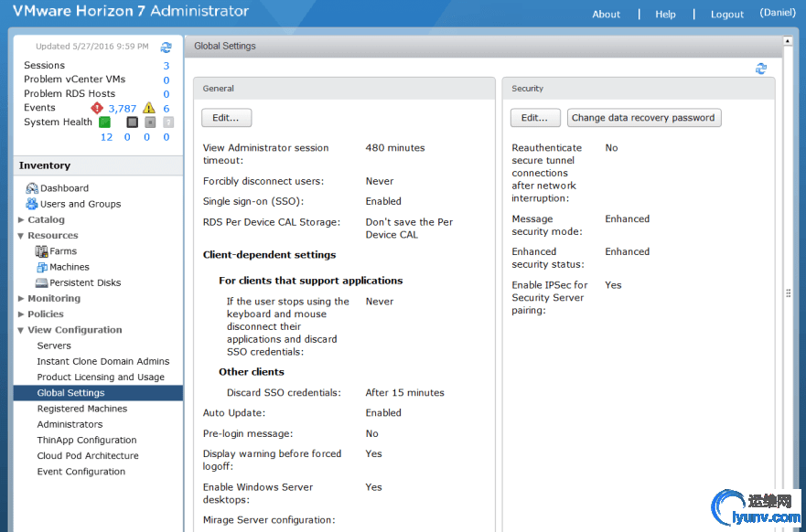Open the 3,787 error events link
806x532 pixels.
pyautogui.click(x=123, y=109)
